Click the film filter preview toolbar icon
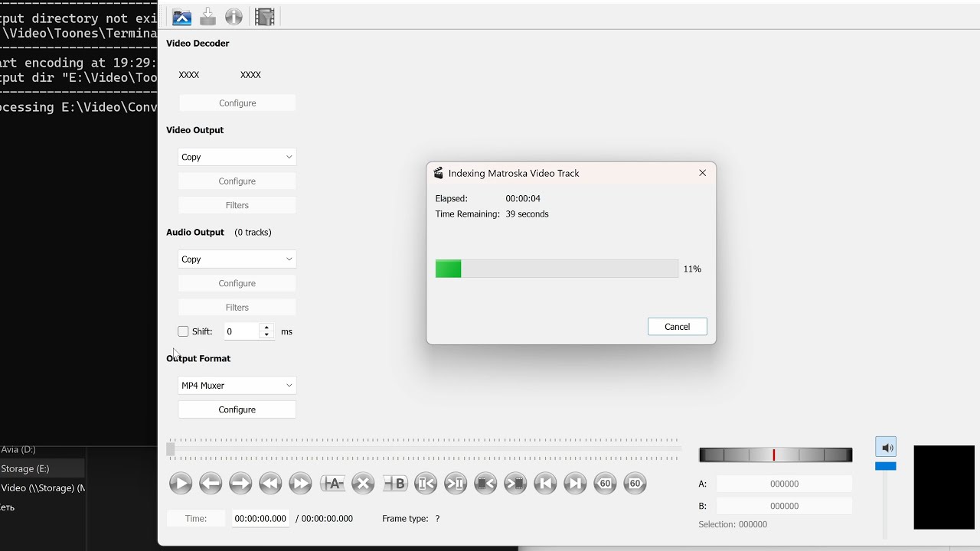 click(265, 17)
